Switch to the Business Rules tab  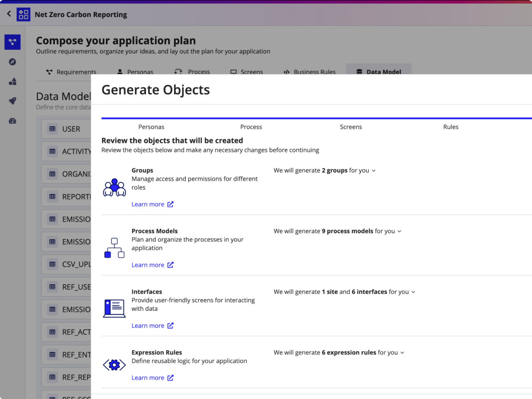click(309, 72)
